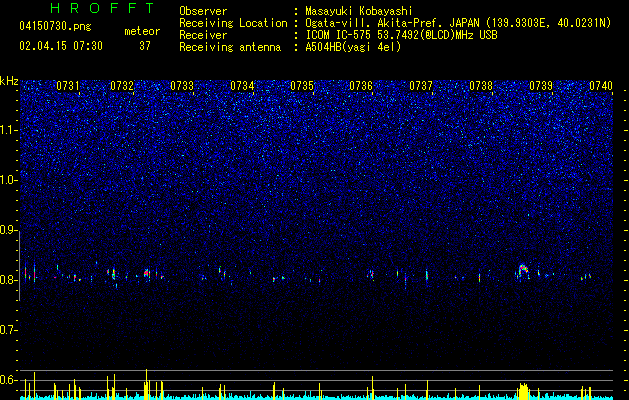
Task: Click the 0732 time marker
Action: point(122,86)
